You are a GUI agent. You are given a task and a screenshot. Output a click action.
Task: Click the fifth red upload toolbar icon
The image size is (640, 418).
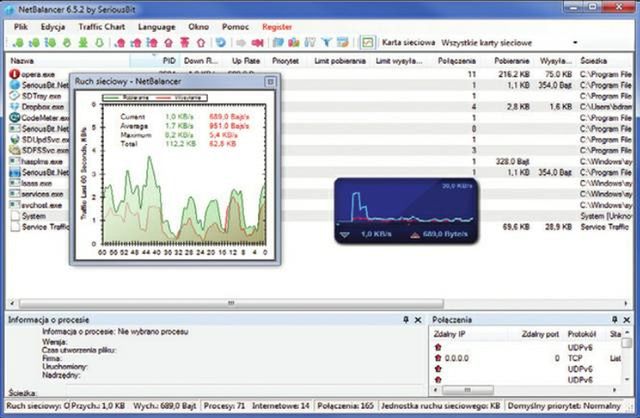coord(184,42)
